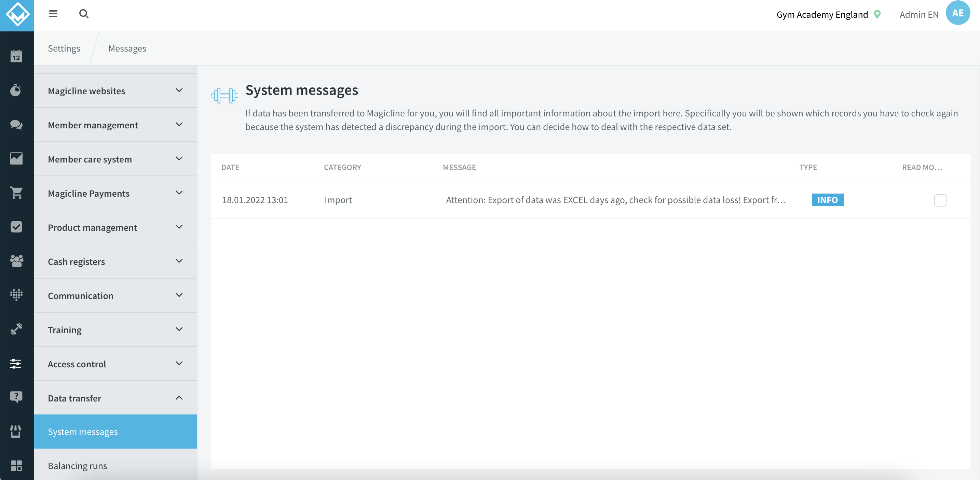
Task: Click the green location pin icon
Action: (877, 14)
